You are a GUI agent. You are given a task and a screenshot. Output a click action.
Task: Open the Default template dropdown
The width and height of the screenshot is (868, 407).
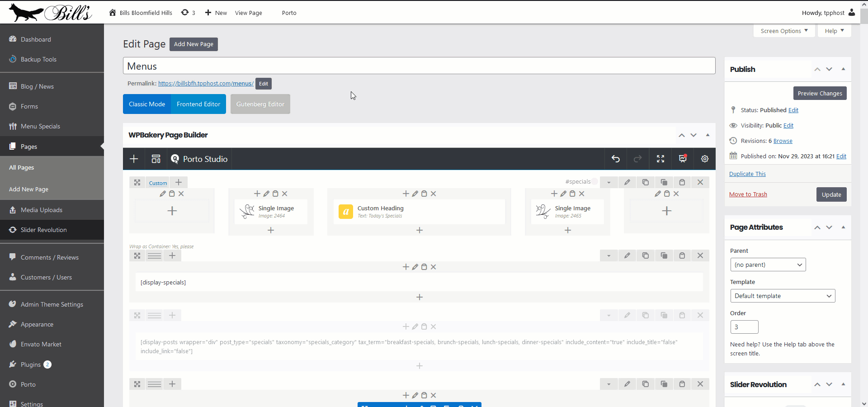[783, 296]
